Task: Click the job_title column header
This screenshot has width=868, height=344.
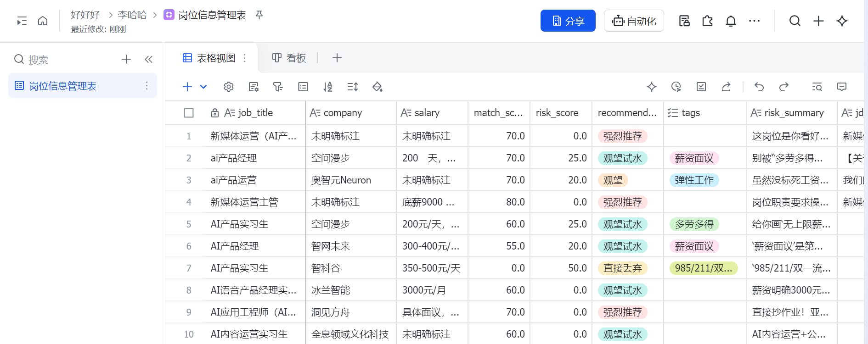Action: click(255, 113)
